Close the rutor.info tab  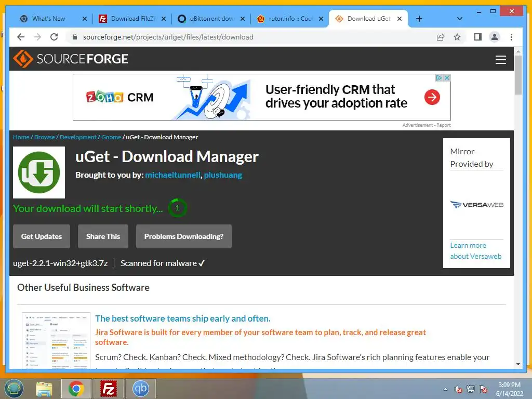[x=321, y=19]
